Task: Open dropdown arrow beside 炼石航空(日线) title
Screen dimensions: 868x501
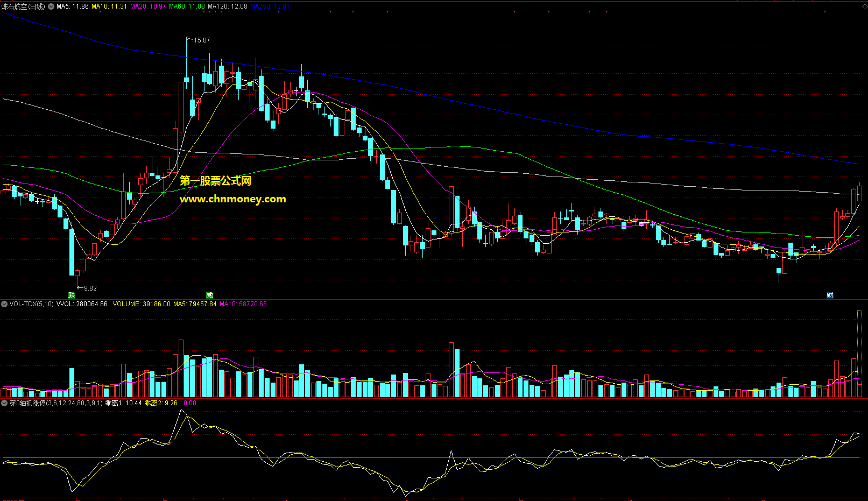Action: click(51, 6)
